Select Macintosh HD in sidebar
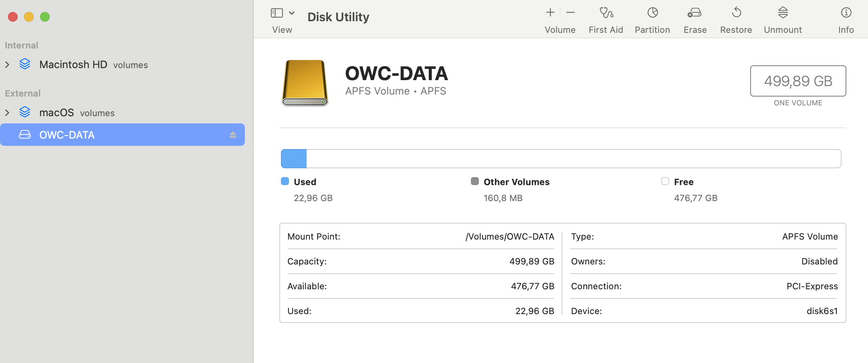 coord(73,65)
